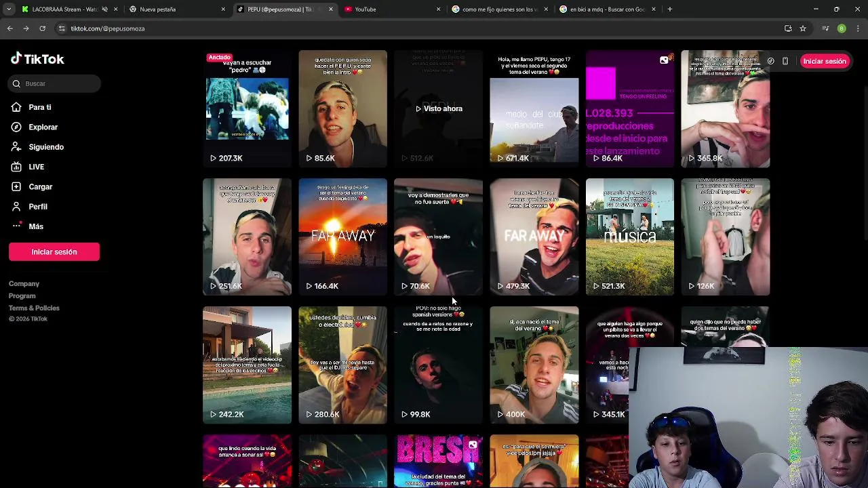Screen dimensions: 868x488
Task: Bookmark this page with star icon
Action: [803, 28]
